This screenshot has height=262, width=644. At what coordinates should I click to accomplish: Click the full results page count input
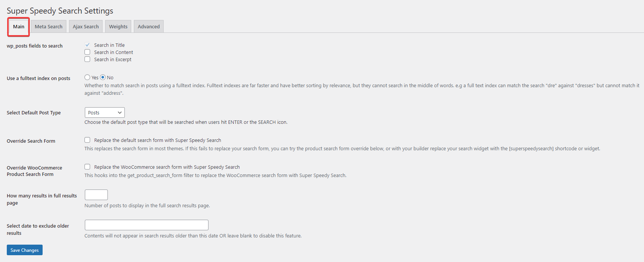point(96,194)
